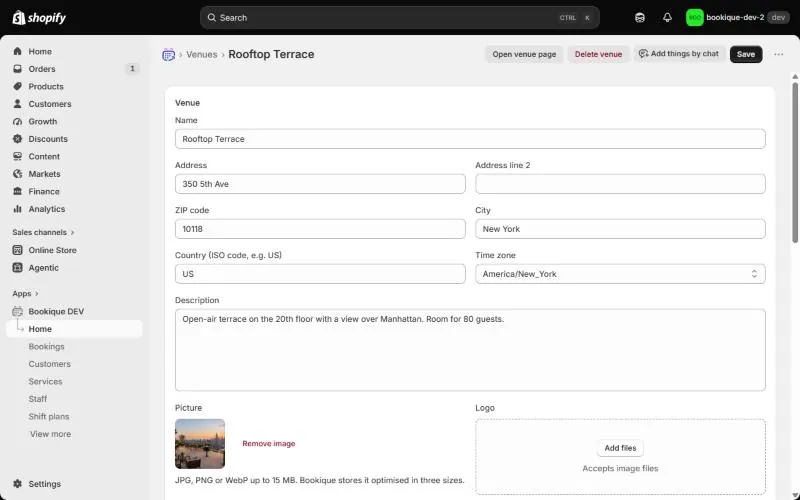
Task: Click the Products tag icon
Action: click(x=18, y=86)
